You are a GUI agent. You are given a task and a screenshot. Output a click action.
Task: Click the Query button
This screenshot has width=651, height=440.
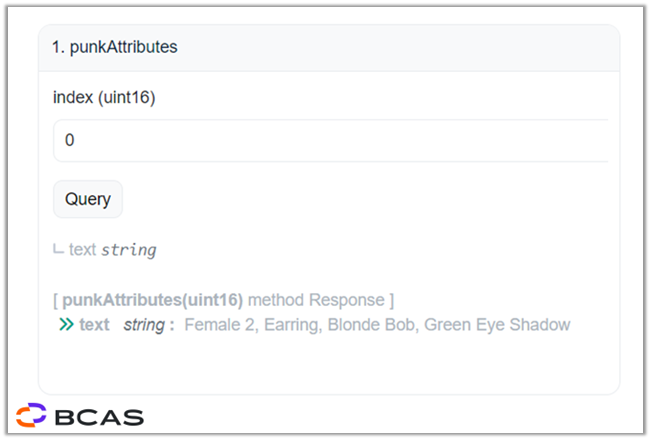pyautogui.click(x=88, y=199)
